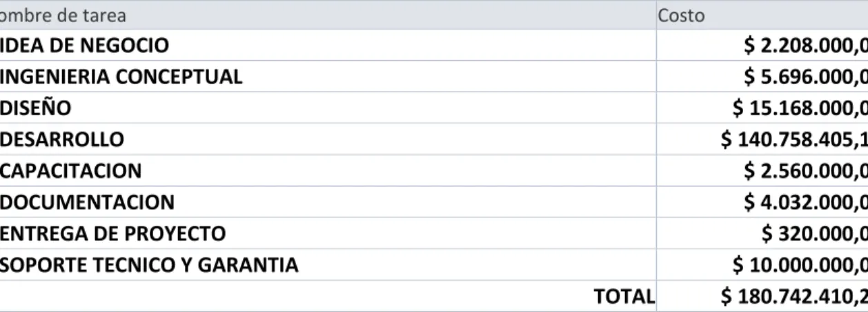Select the DESARROLLO task name cell
The width and height of the screenshot is (868, 312).
(328, 139)
